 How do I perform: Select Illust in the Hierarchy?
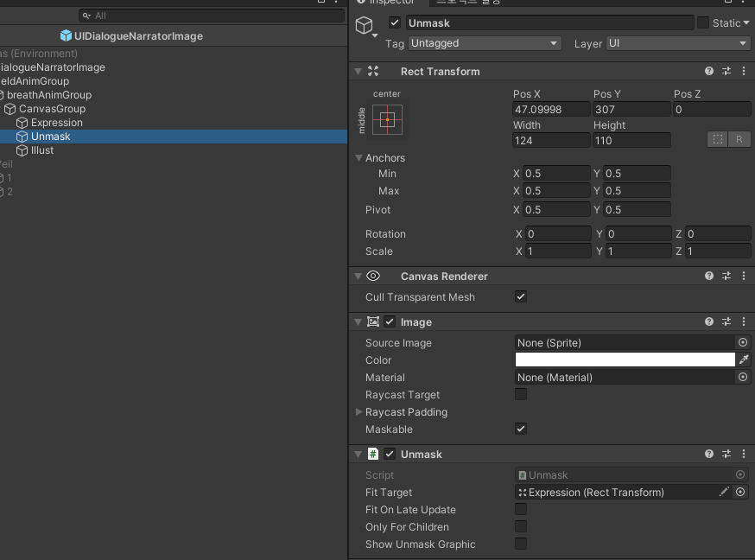click(x=42, y=150)
